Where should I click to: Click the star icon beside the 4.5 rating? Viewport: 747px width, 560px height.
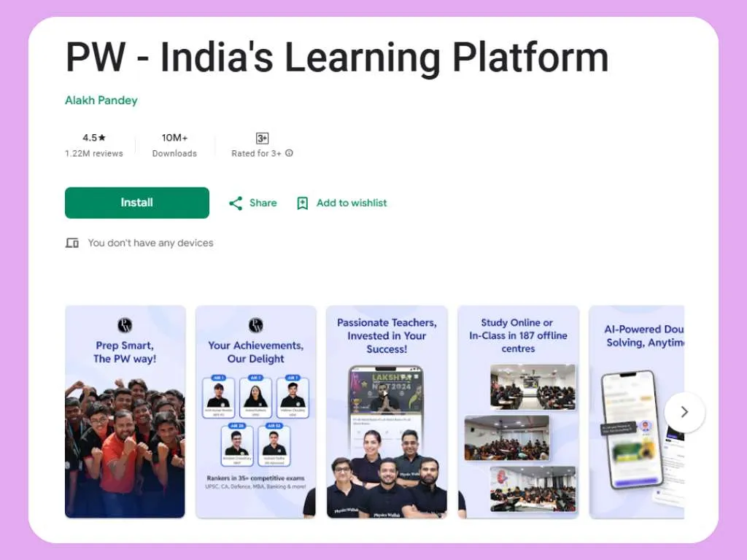coord(101,137)
